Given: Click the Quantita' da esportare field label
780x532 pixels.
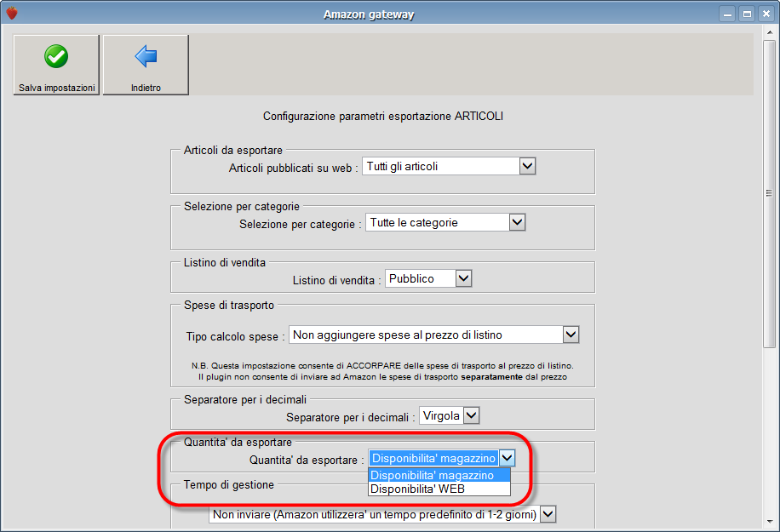Looking at the screenshot, I should (x=307, y=460).
